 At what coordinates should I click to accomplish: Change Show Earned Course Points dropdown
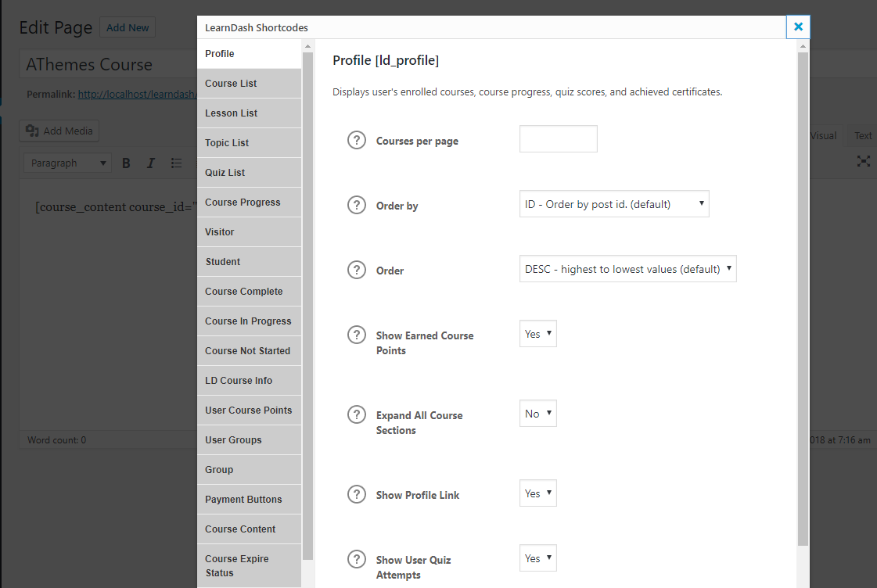[538, 334]
